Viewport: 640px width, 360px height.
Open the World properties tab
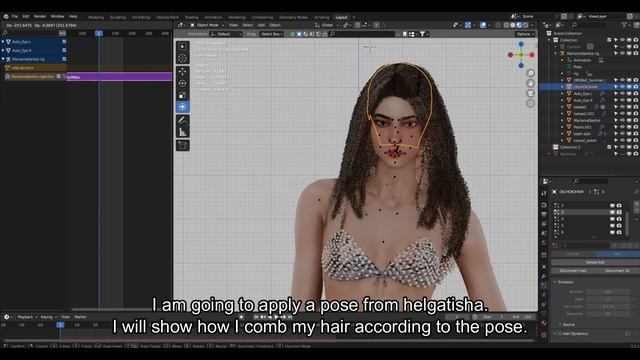click(544, 242)
